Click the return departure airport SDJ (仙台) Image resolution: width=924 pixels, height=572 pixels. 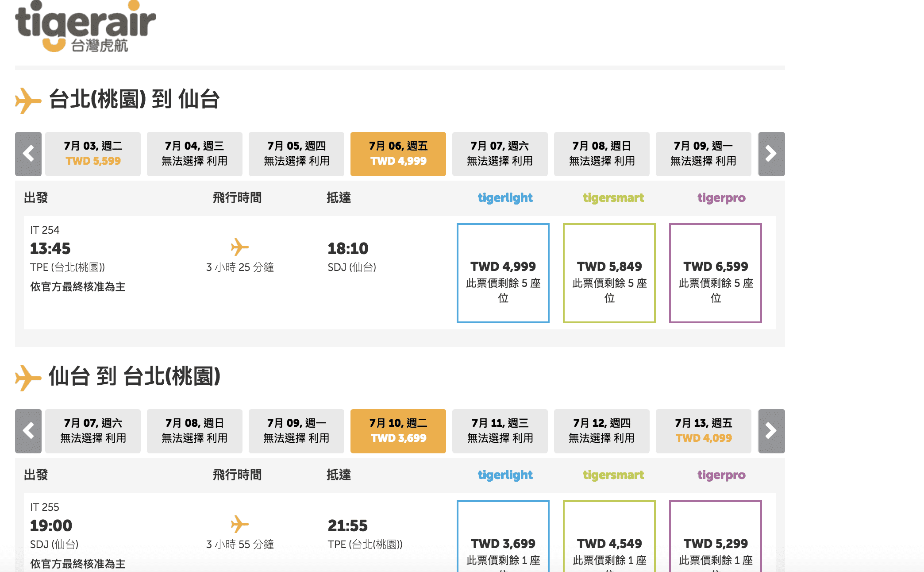[54, 545]
